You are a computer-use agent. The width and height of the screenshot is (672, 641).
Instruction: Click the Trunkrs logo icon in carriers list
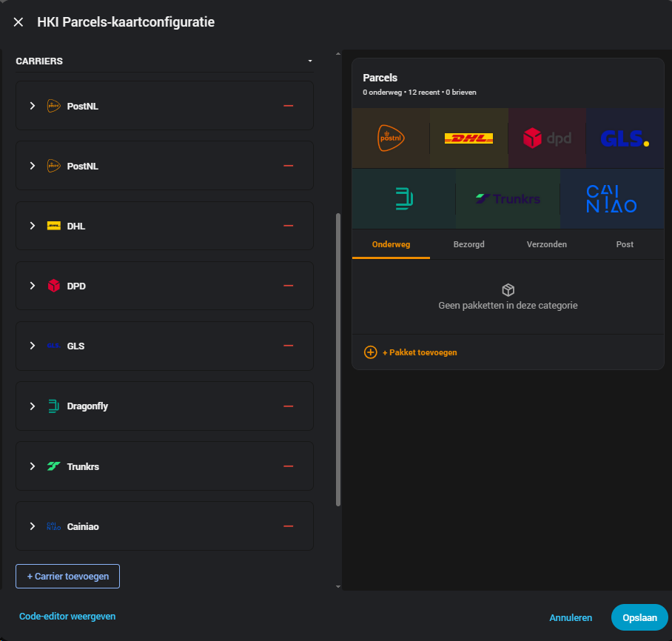click(x=53, y=466)
